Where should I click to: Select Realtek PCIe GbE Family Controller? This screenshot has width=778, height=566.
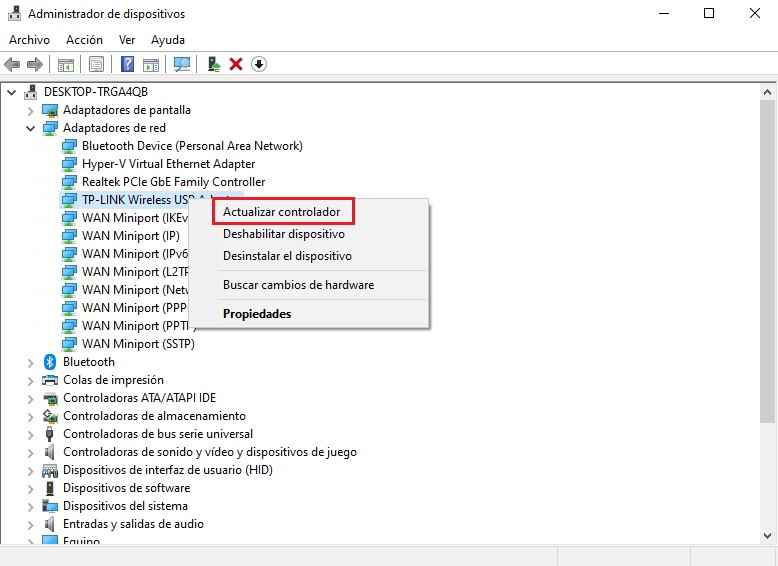[173, 182]
